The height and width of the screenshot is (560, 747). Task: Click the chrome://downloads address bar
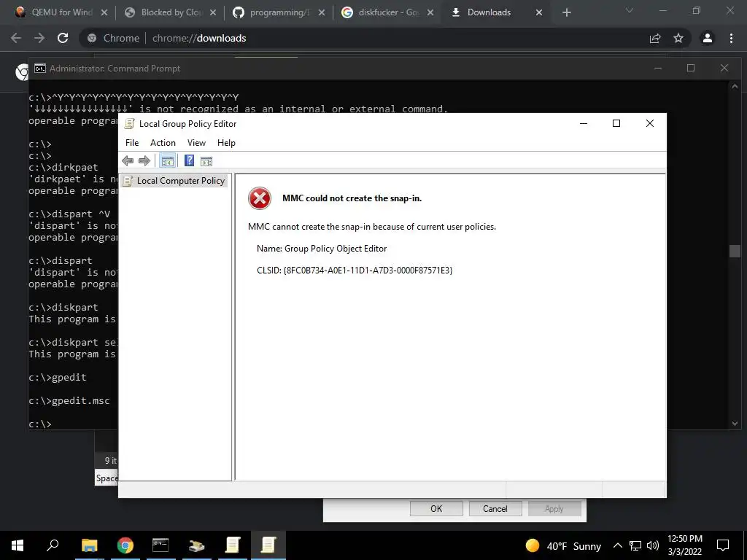(x=362, y=38)
